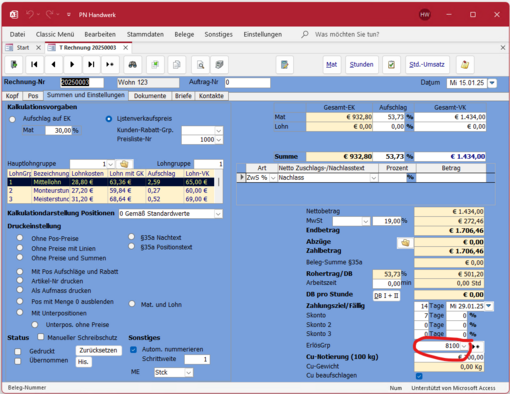The image size is (510, 394).
Task: Click the Std.-Umsatz button
Action: point(427,64)
